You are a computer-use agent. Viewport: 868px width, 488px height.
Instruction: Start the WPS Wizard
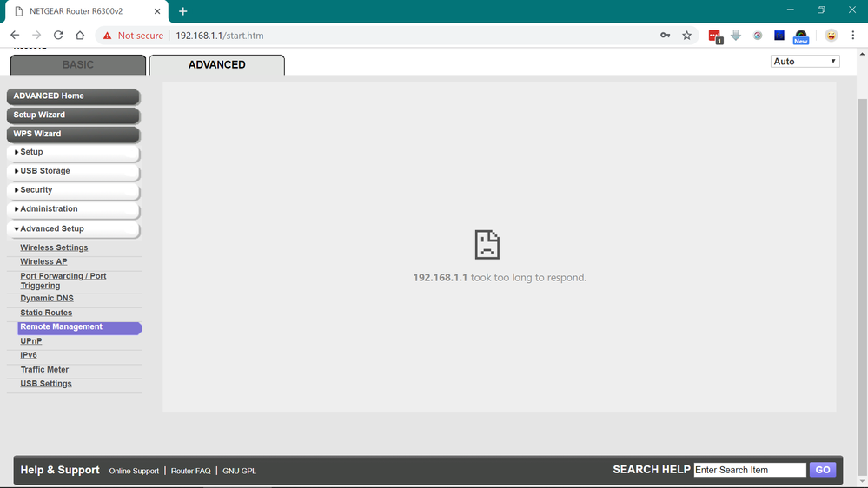click(73, 134)
